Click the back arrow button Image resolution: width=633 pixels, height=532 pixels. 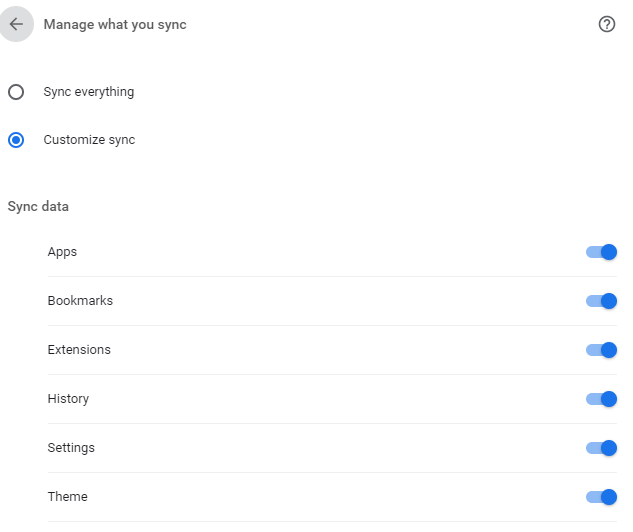pos(16,25)
